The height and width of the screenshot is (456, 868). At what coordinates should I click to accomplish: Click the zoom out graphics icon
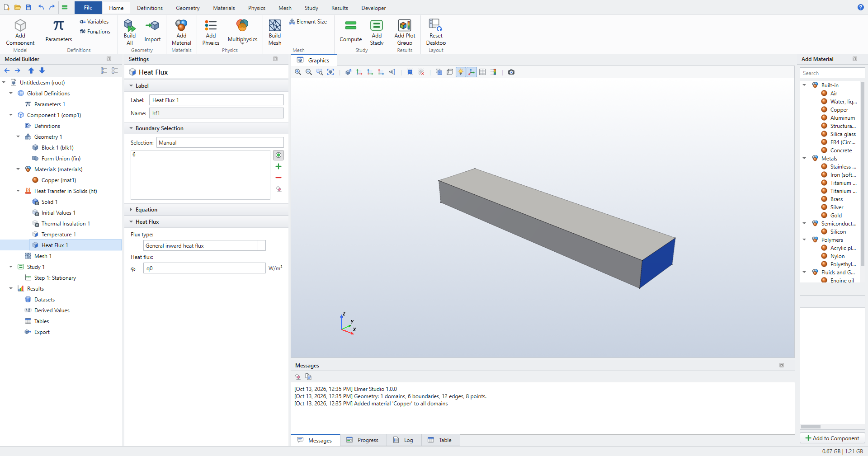309,72
